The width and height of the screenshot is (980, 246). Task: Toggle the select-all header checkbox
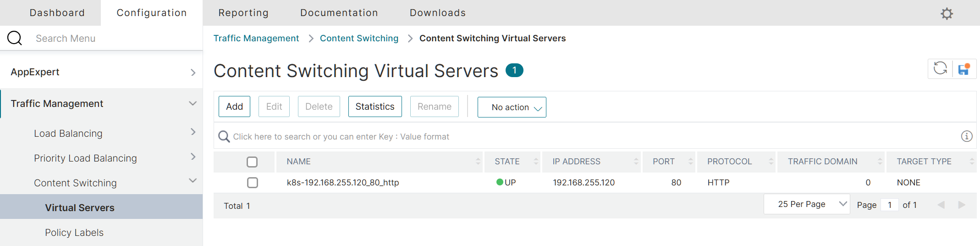click(x=252, y=162)
